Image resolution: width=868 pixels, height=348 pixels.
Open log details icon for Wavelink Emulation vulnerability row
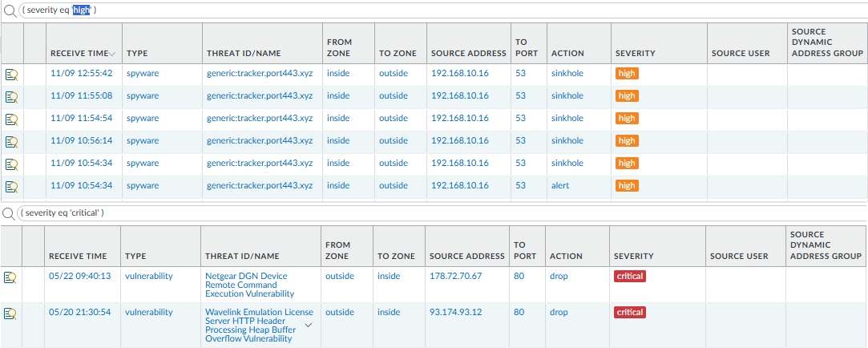point(12,313)
